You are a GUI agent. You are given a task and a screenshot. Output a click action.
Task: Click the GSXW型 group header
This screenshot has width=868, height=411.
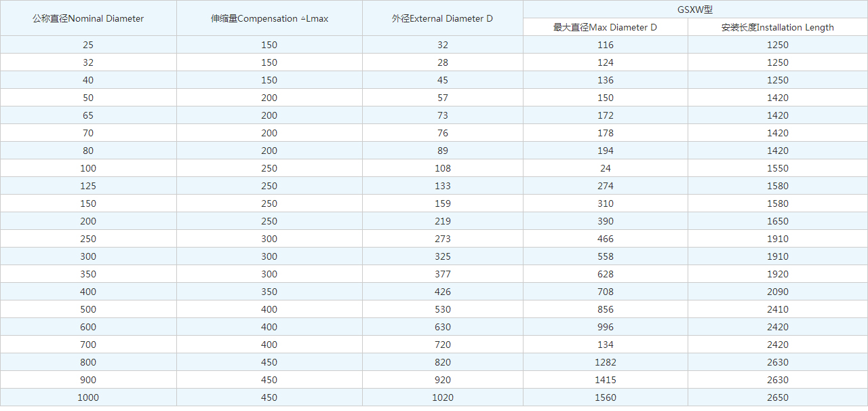click(x=695, y=9)
